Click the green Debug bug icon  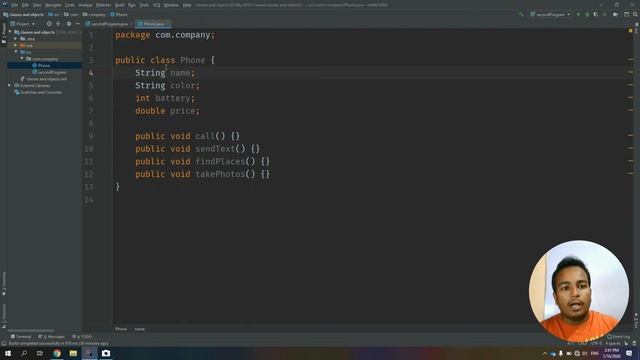[x=587, y=14]
